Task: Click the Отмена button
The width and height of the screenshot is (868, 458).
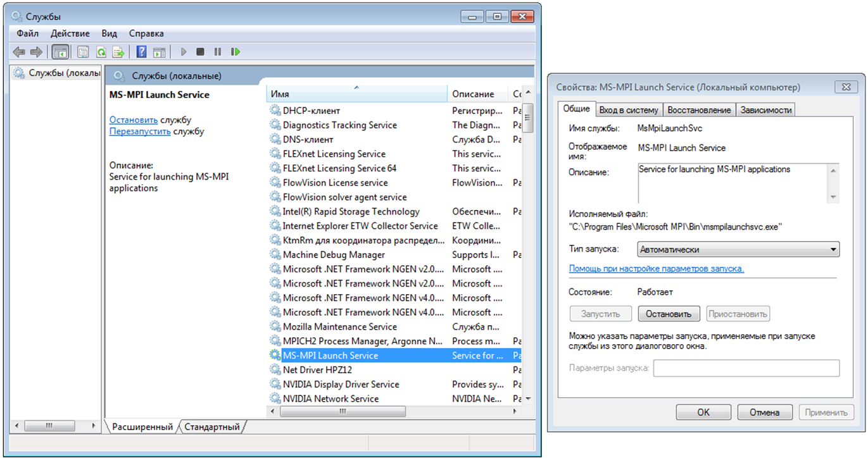Action: (x=765, y=412)
